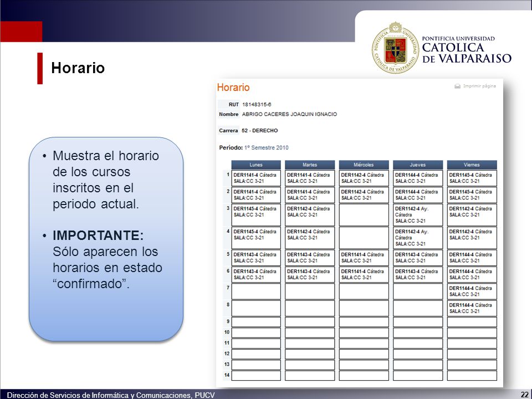The width and height of the screenshot is (532, 399).
Task: Click the printer icon beside Imprimir página
Action: [457, 86]
